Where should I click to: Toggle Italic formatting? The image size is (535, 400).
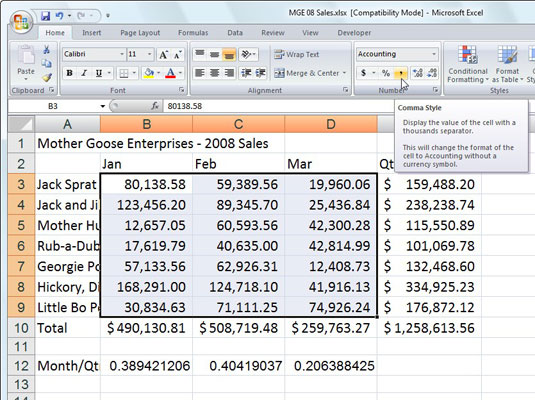click(84, 73)
